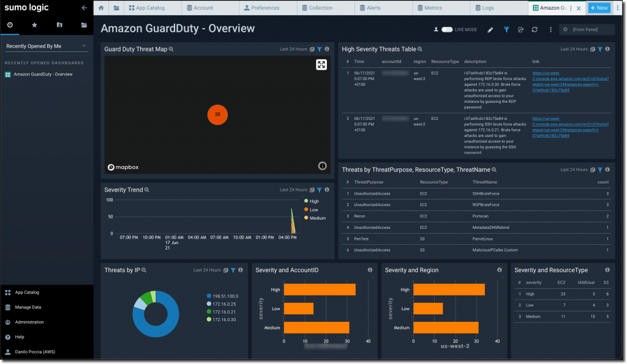This screenshot has height=364, width=627.
Task: Open filter on Guard Duty Threat Map panel
Action: point(320,49)
